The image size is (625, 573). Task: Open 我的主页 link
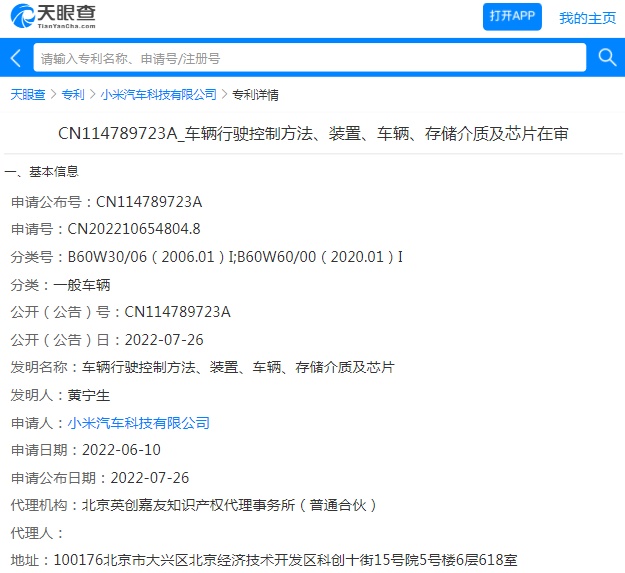click(587, 18)
